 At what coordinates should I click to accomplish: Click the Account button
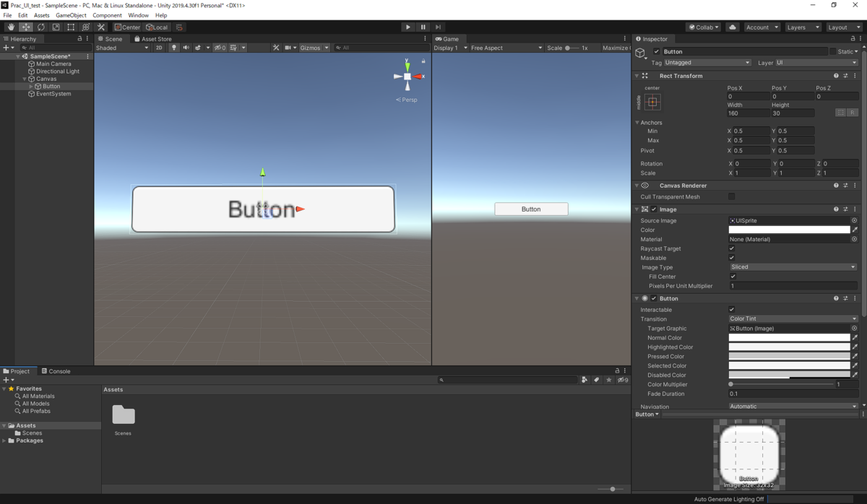click(x=762, y=27)
